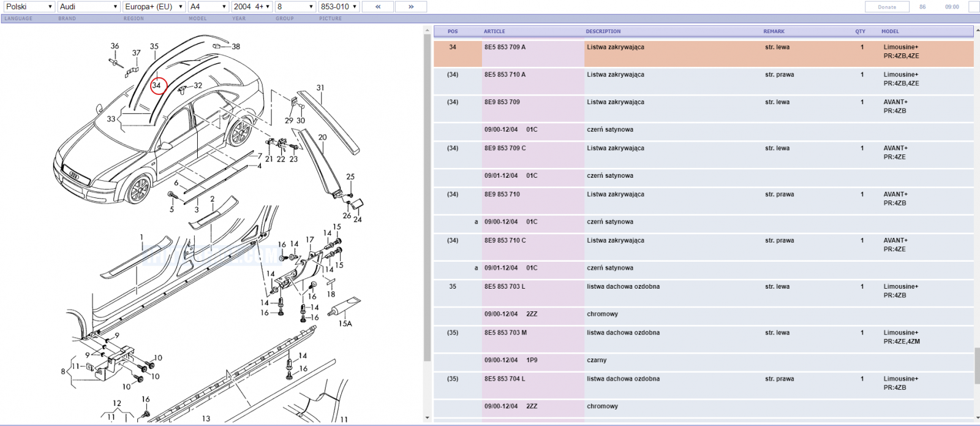Open the Audi brand dropdown
Screen dimensions: 980x426
(89, 7)
